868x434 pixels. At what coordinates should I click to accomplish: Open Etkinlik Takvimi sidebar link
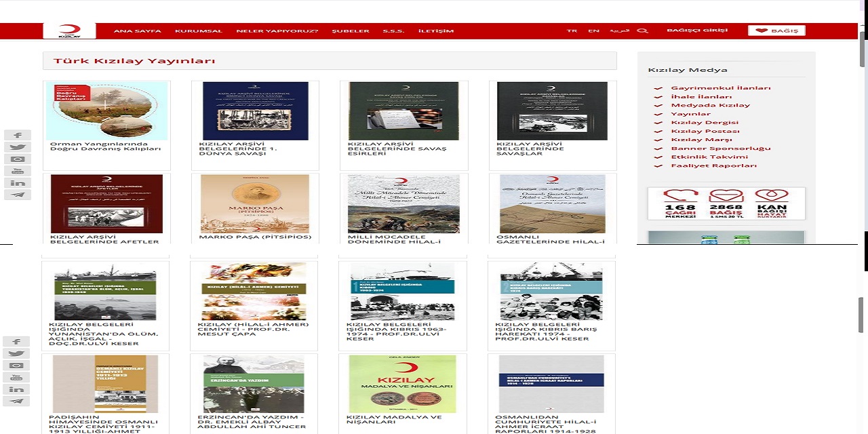pos(709,157)
